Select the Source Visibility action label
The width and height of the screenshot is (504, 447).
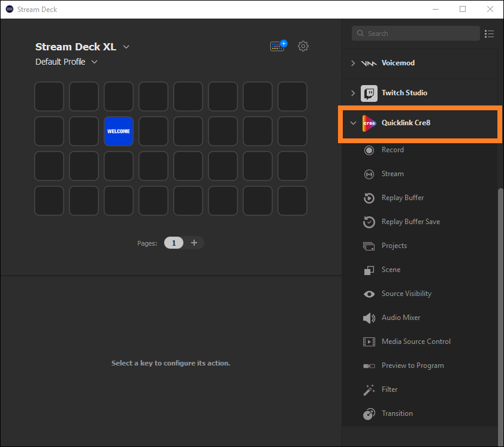pyautogui.click(x=406, y=294)
